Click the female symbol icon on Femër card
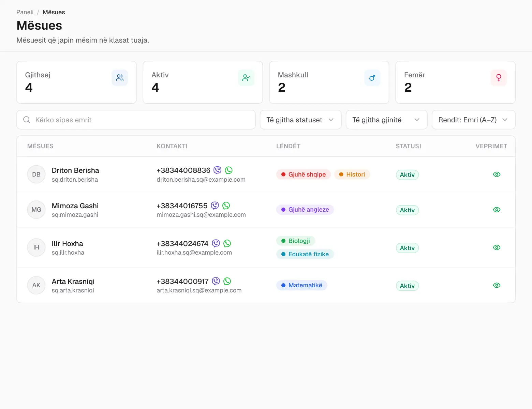The width and height of the screenshot is (532, 409). tap(499, 78)
